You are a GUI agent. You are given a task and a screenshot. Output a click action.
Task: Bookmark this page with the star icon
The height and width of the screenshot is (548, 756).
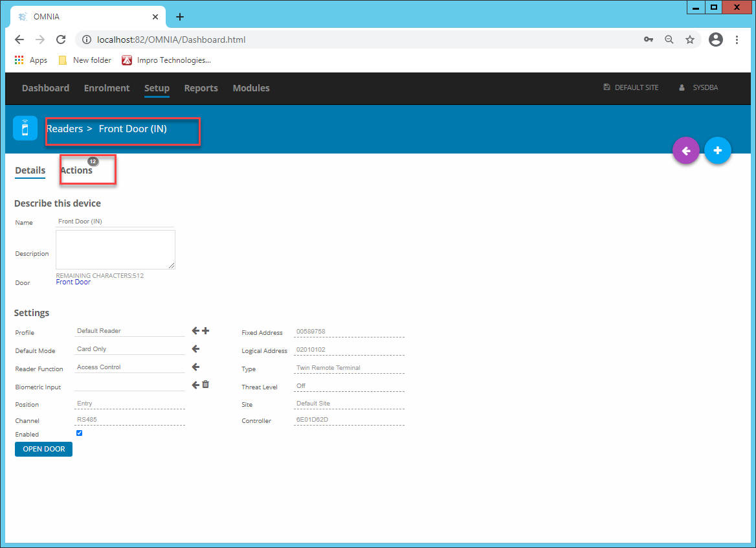pyautogui.click(x=690, y=40)
